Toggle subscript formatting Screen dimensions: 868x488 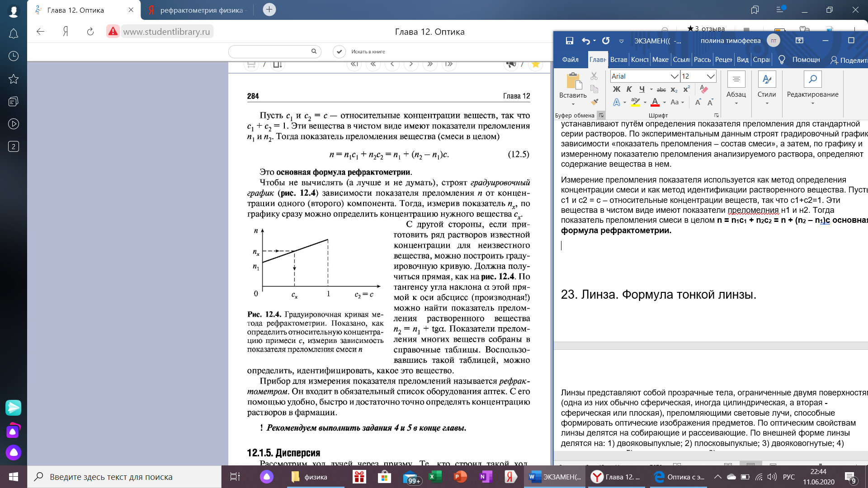tap(674, 89)
